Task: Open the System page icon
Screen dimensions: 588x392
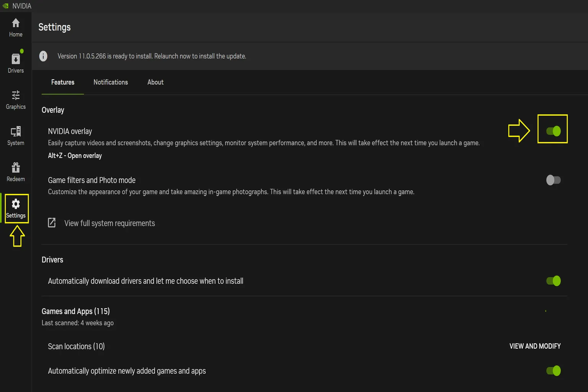Action: 16,131
